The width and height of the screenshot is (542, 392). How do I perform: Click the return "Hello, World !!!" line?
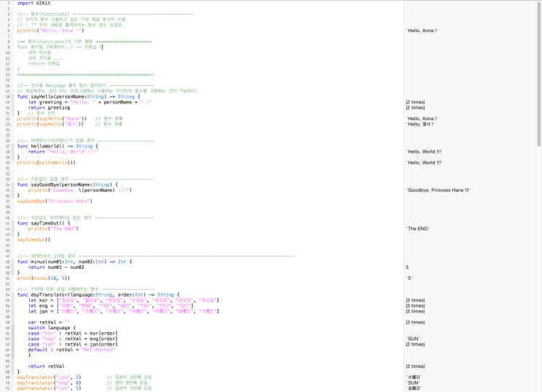point(63,152)
